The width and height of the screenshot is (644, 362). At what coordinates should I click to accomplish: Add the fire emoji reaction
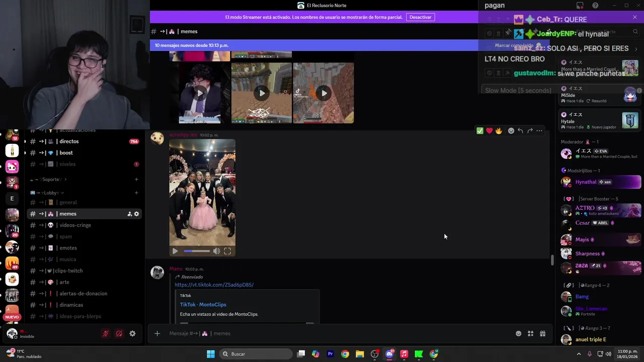coord(499,131)
